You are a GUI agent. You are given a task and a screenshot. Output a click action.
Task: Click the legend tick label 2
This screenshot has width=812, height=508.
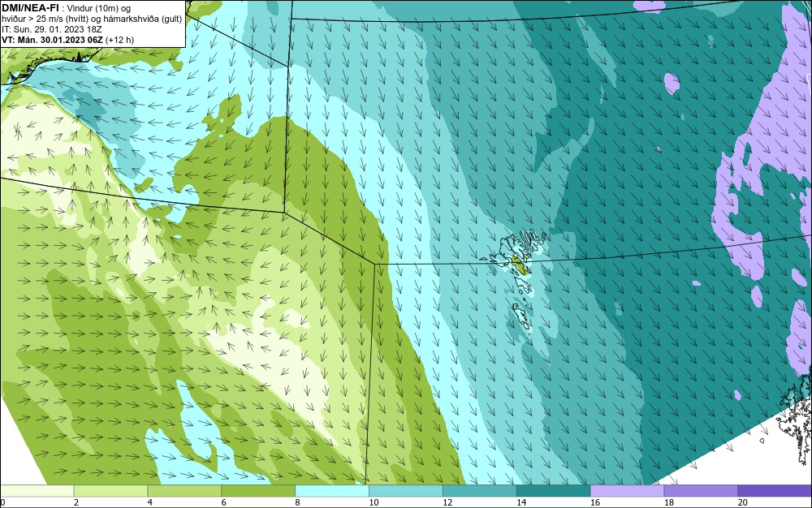coord(76,502)
